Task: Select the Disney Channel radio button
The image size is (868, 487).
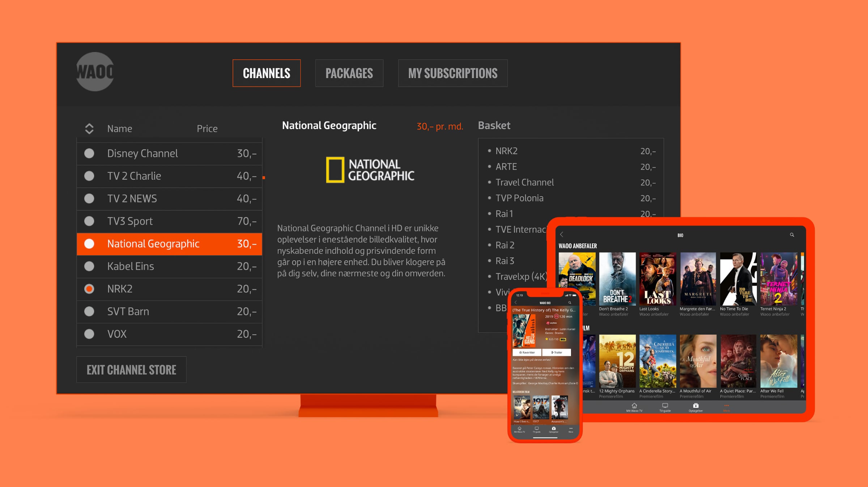Action: 89,153
